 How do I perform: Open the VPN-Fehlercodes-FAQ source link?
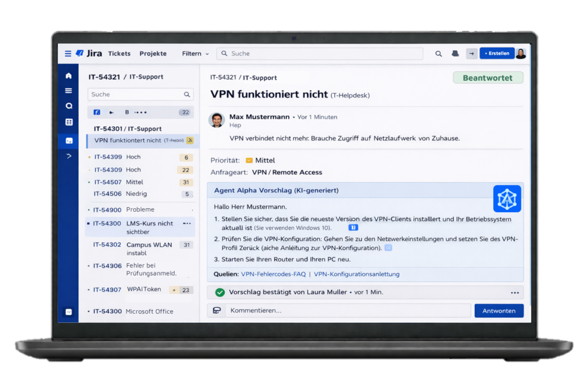[x=273, y=274]
